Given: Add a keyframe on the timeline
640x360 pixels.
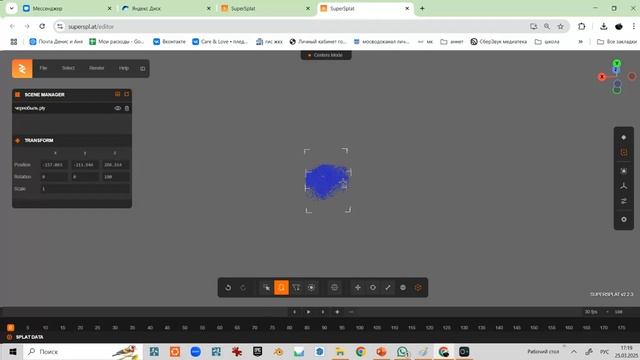Looking at the screenshot, I should tap(337, 312).
